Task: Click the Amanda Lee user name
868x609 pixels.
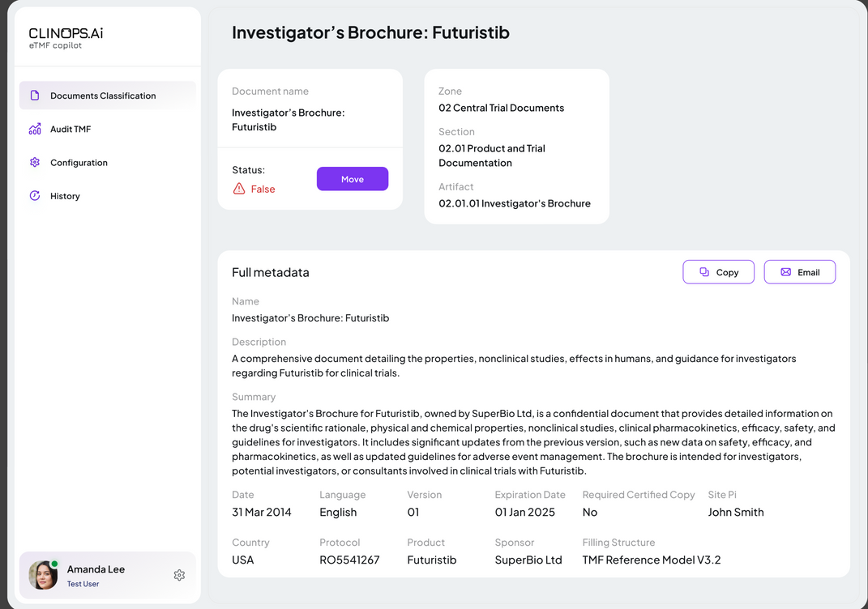Action: 96,569
